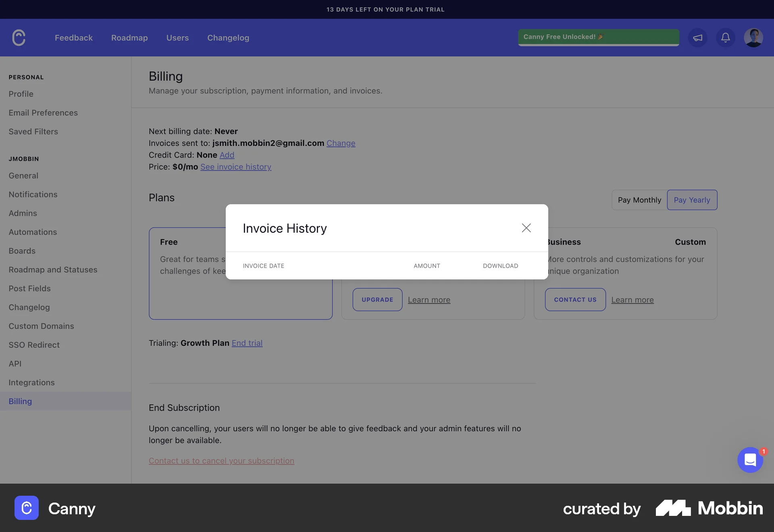Open Saved Filters from the sidebar

(x=33, y=131)
